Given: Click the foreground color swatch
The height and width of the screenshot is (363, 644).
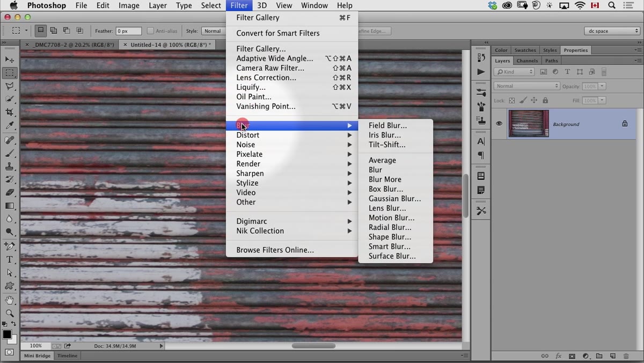Looking at the screenshot, I should (6, 335).
